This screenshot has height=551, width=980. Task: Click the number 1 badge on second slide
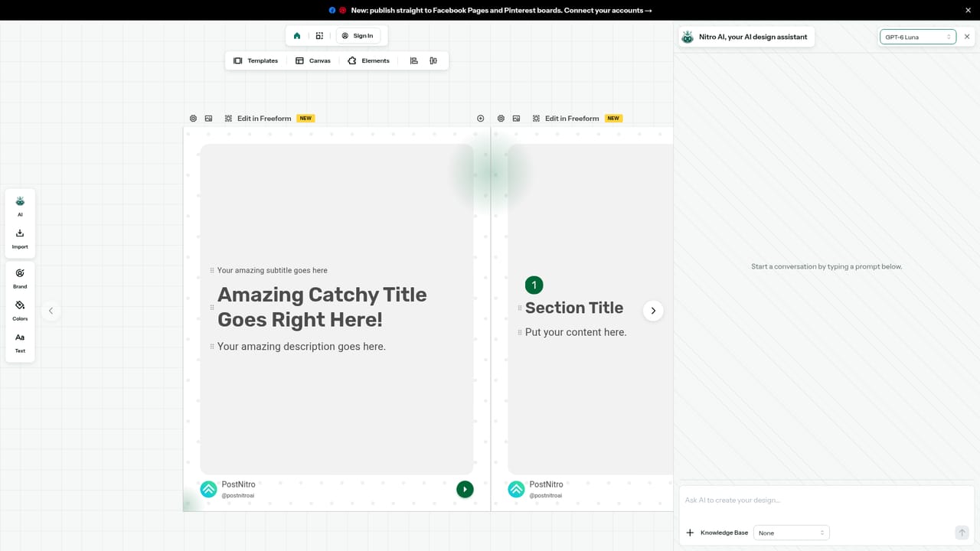[x=534, y=285]
